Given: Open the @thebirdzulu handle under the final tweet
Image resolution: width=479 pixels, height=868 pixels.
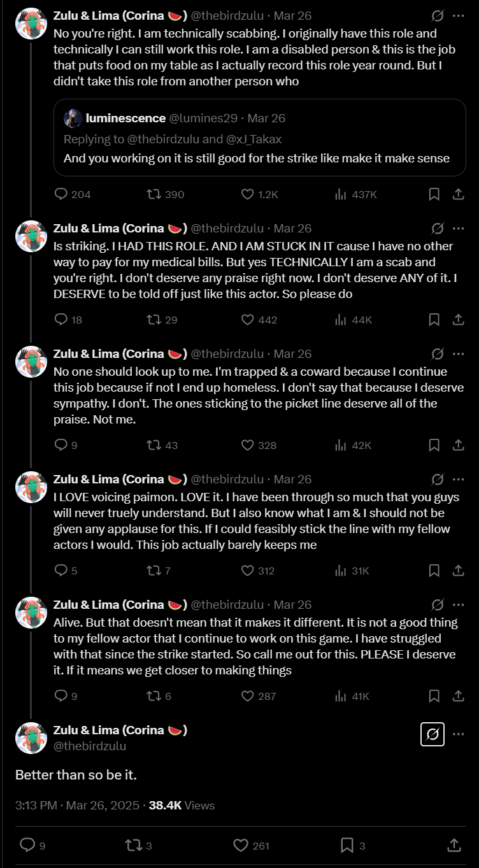Looking at the screenshot, I should click(x=90, y=746).
